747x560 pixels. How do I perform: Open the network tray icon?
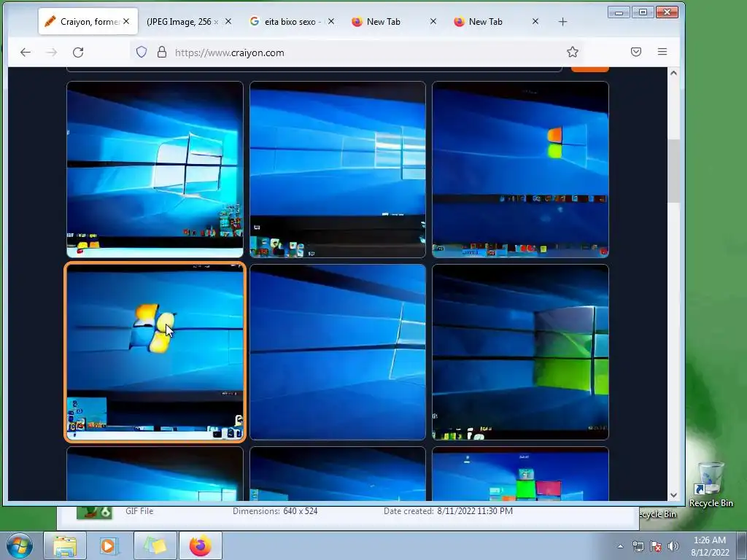(x=638, y=546)
